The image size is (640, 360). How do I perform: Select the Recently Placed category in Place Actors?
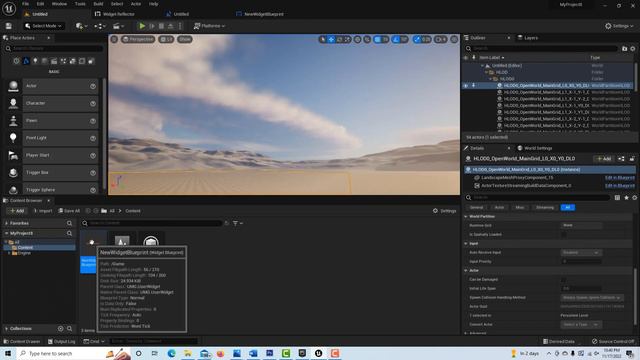16,61
